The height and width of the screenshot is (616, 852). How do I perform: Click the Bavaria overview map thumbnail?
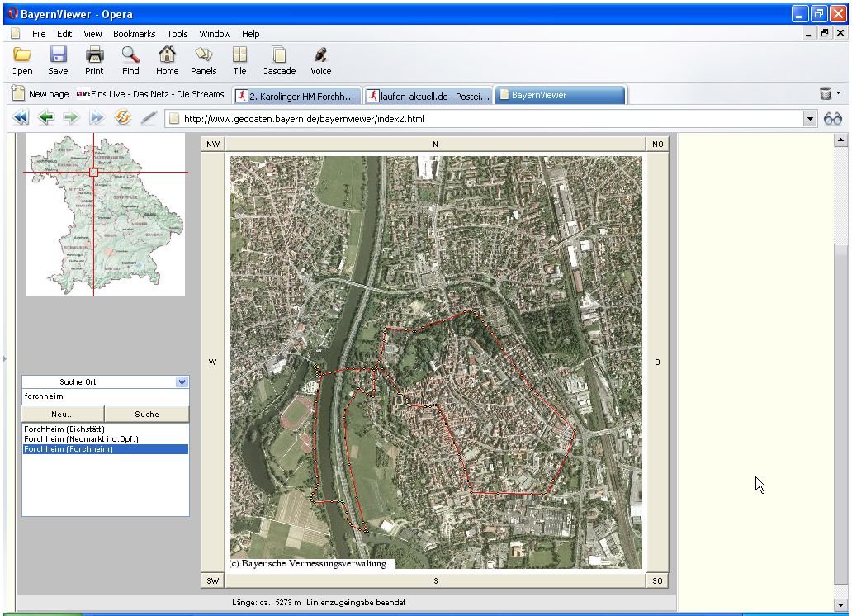point(105,215)
